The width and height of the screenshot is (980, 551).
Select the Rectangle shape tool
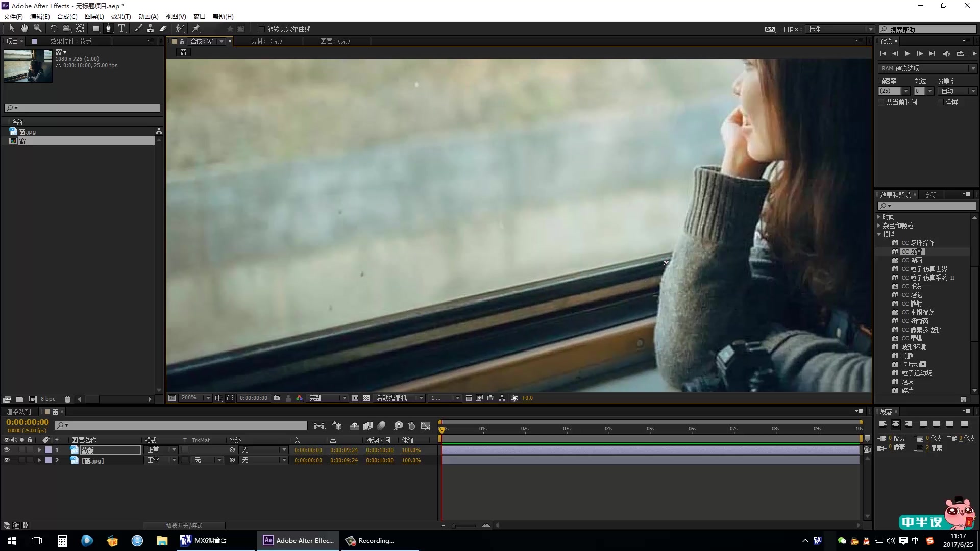pos(95,29)
